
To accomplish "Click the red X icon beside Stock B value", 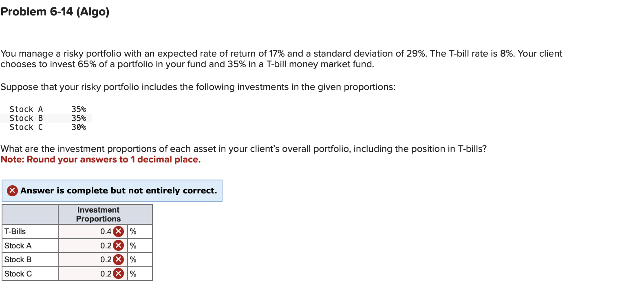I will [x=118, y=259].
